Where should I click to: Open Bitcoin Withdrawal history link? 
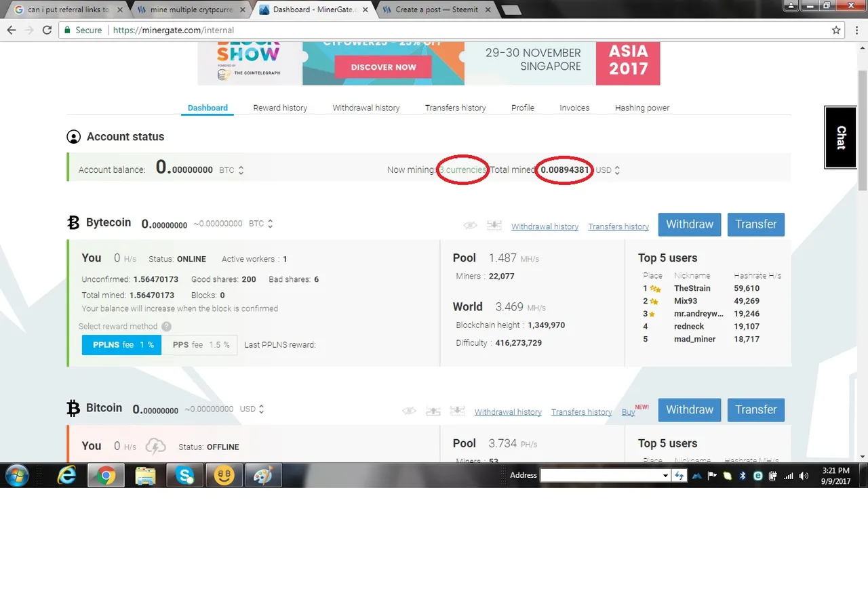508,412
